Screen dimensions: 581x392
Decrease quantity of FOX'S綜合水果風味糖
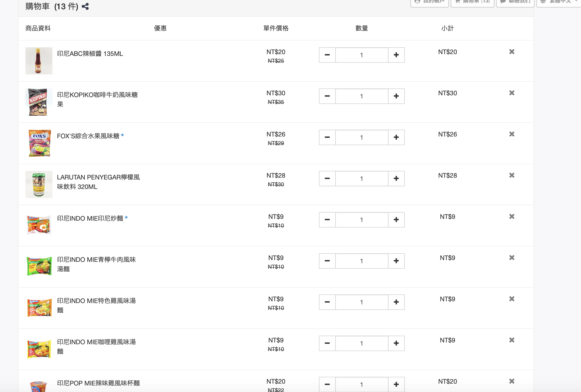pos(327,137)
